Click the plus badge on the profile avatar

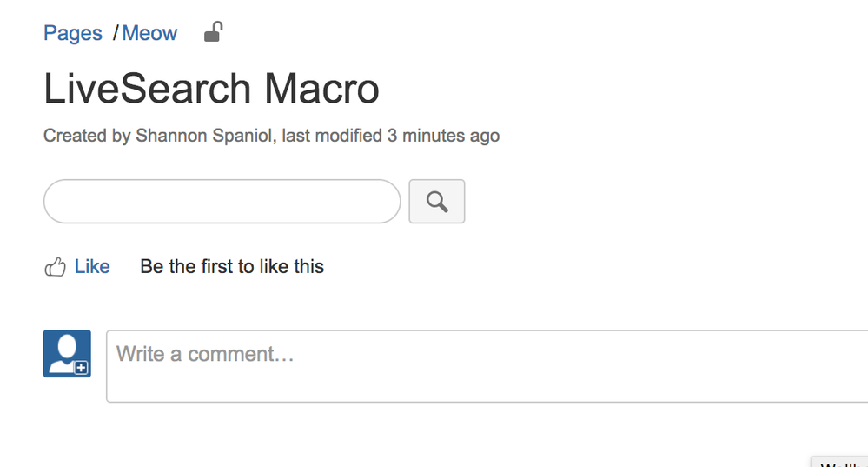pos(81,367)
